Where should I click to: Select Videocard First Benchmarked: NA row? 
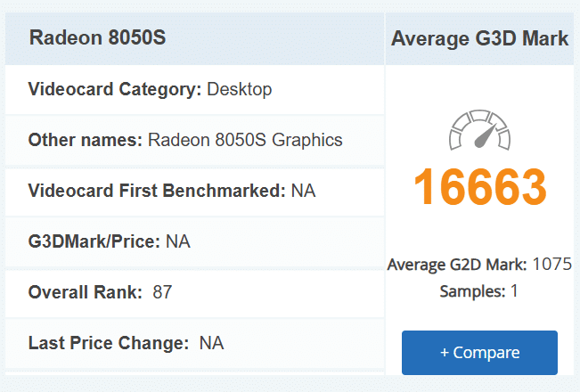(194, 192)
